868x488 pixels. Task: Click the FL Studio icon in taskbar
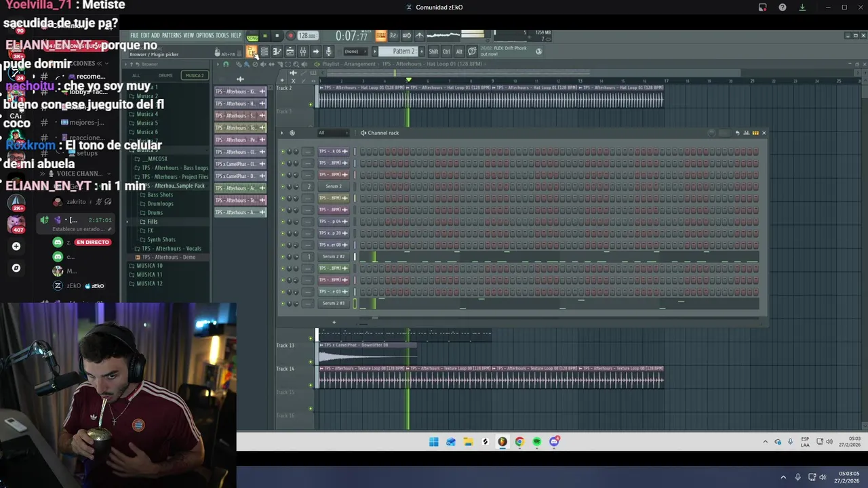pos(502,442)
